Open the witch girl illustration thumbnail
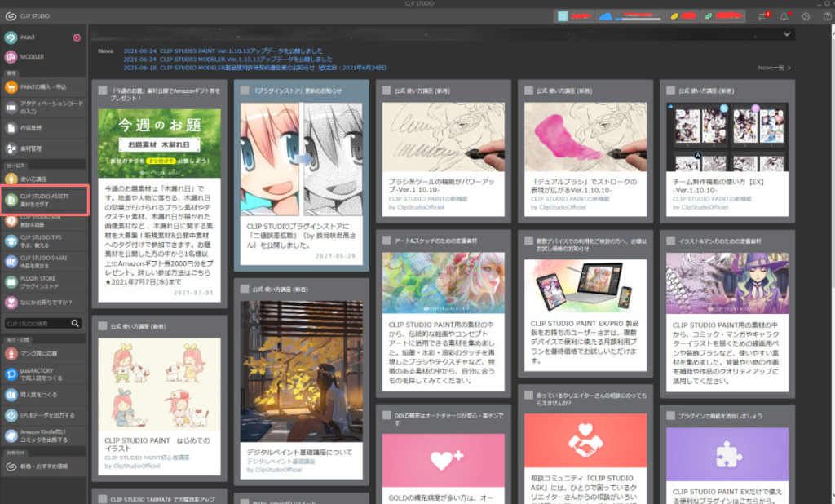The image size is (835, 504). [727, 283]
